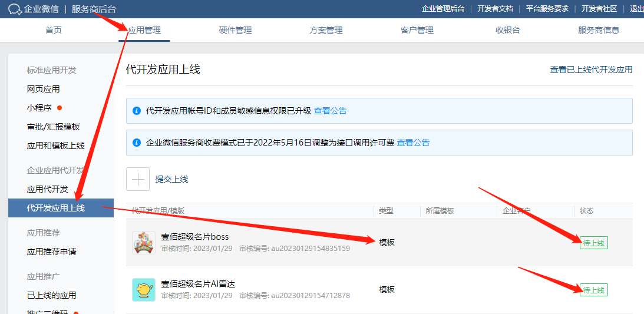The height and width of the screenshot is (314, 644).
Task: Open the 收银台 tab
Action: (508, 30)
